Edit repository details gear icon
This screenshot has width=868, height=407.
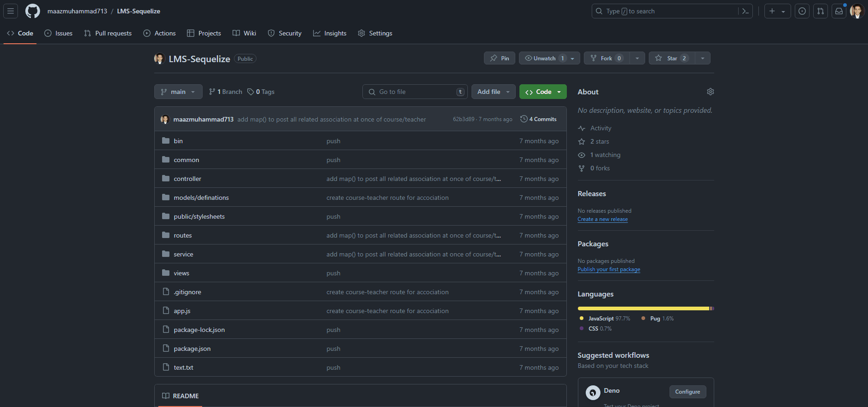coord(711,92)
